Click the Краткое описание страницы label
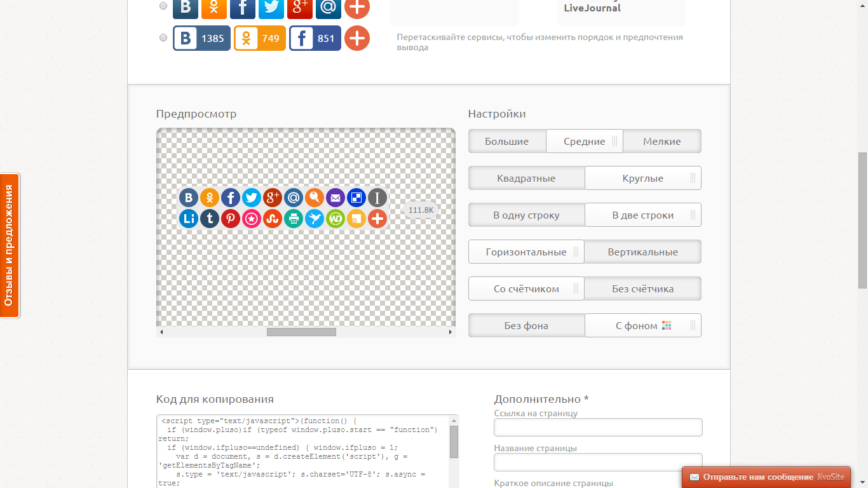This screenshot has height=488, width=868. coord(553,483)
